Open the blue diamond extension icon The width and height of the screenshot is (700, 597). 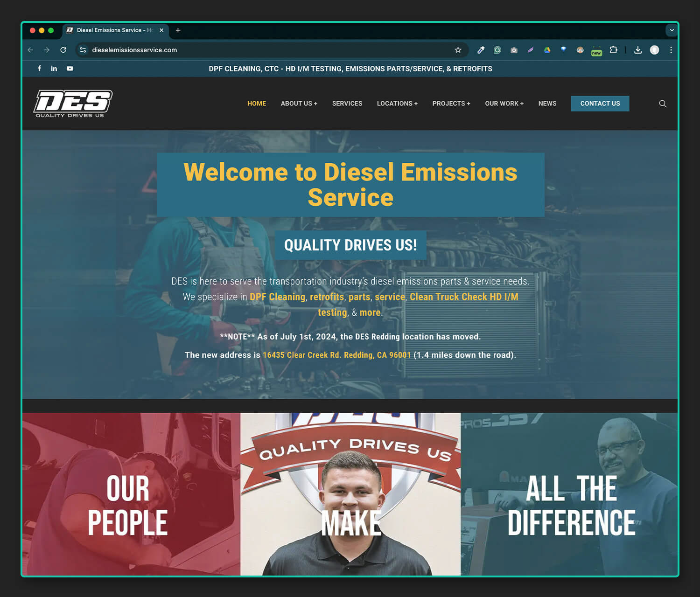click(564, 49)
